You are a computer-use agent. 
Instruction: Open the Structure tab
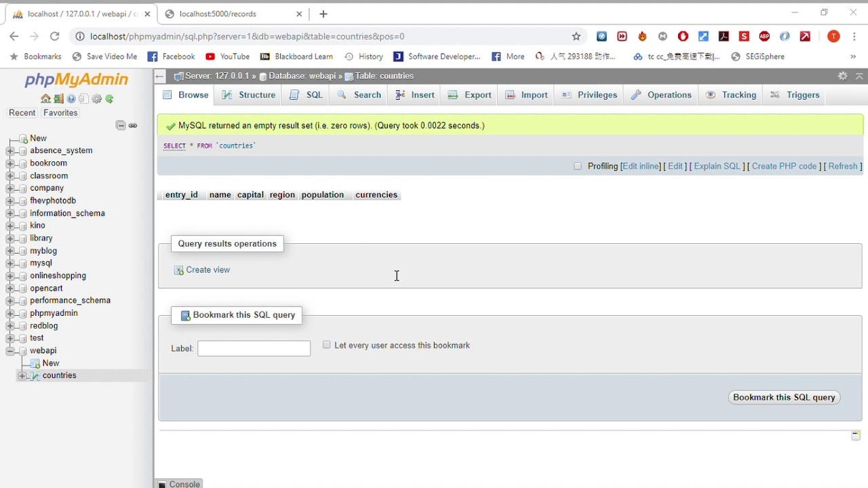(249, 95)
